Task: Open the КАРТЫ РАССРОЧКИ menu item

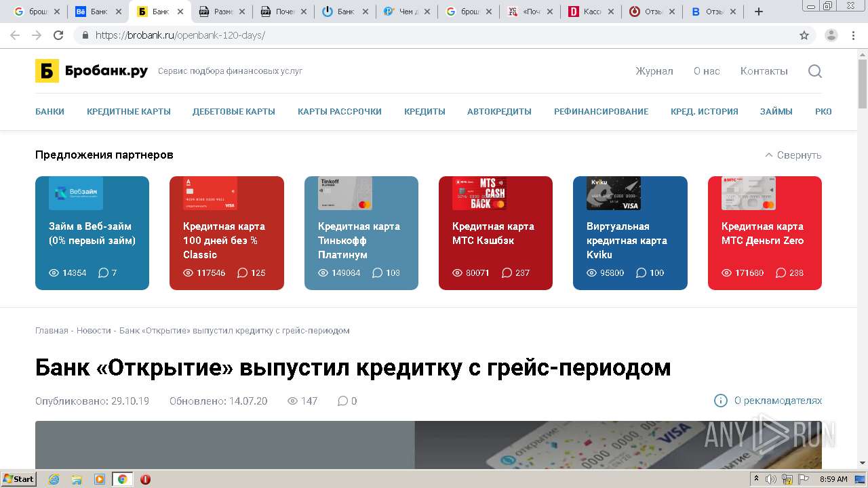Action: 340,111
